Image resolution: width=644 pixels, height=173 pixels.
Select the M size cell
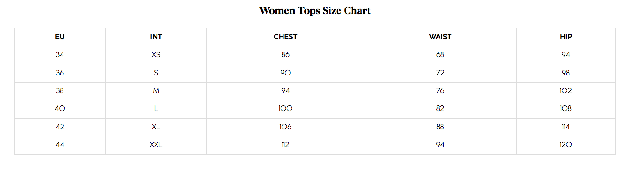click(x=156, y=91)
